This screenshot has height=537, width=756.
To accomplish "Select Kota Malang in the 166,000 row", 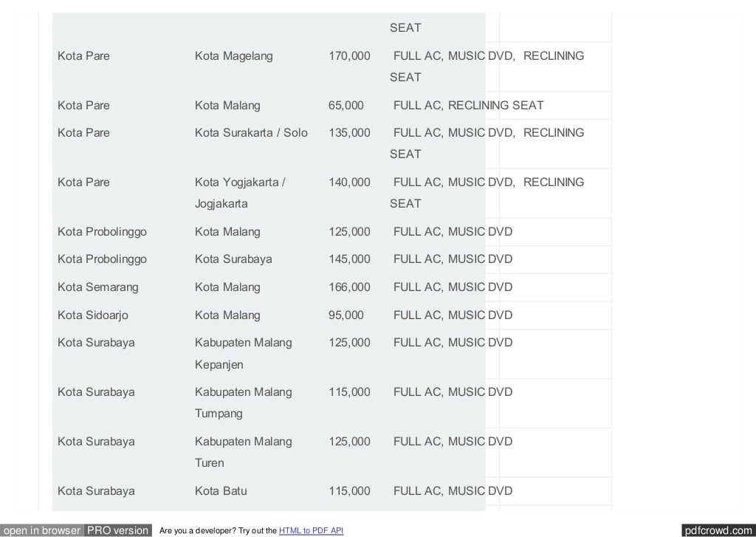I will (227, 287).
